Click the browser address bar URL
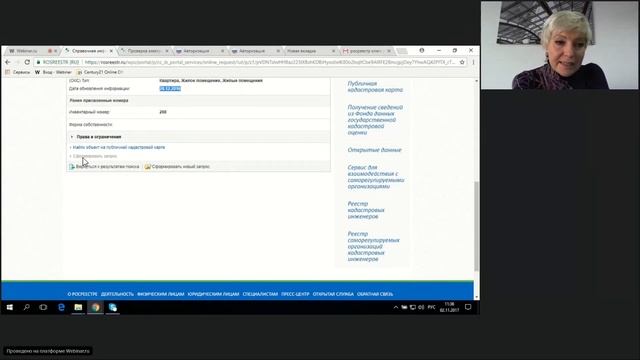 (269, 62)
